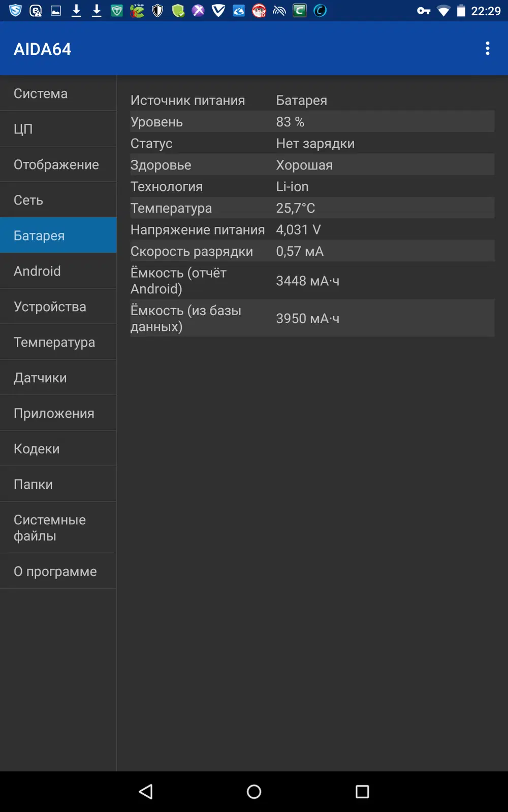Tap the Wi-Fi signal status icon

(x=443, y=11)
